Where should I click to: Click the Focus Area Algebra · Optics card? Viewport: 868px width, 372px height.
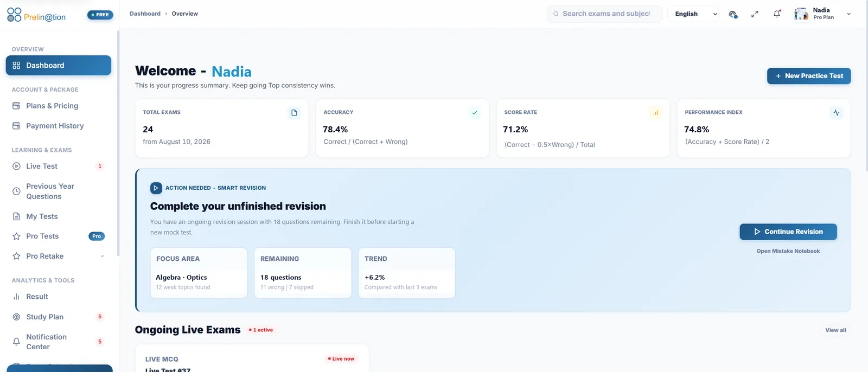tap(199, 273)
